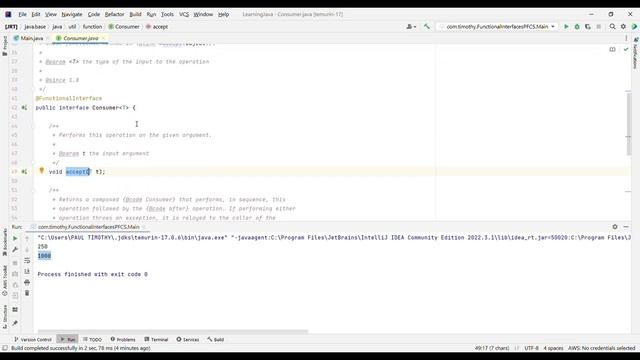This screenshot has height=360, width=640.
Task: Click the lightbulb intention icon at line 49
Action: (x=42, y=171)
